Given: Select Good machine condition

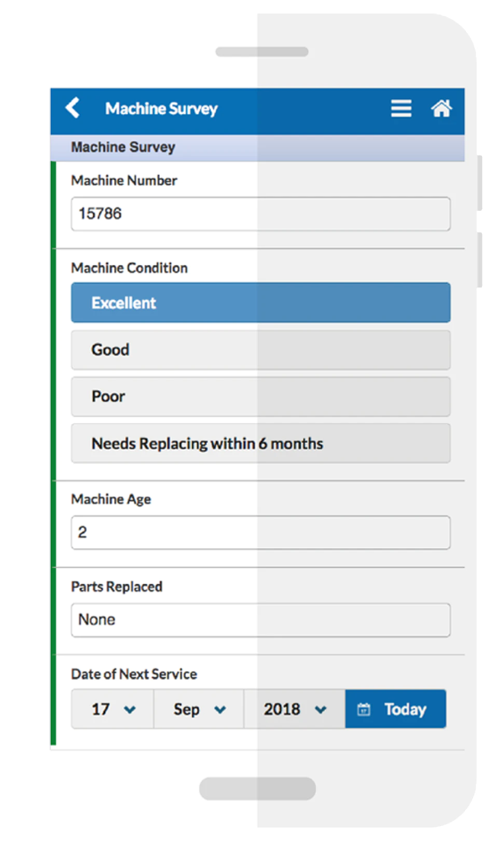Looking at the screenshot, I should [x=260, y=350].
